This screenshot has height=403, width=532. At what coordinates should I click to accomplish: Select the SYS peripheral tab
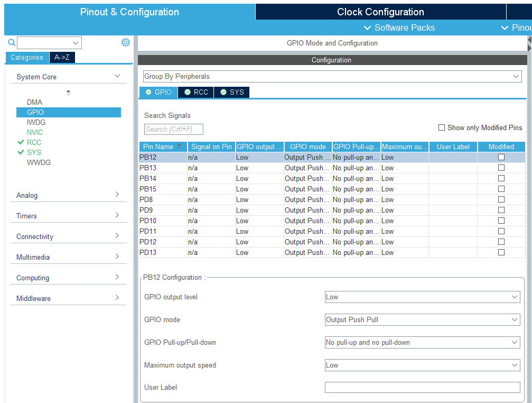[x=232, y=93]
